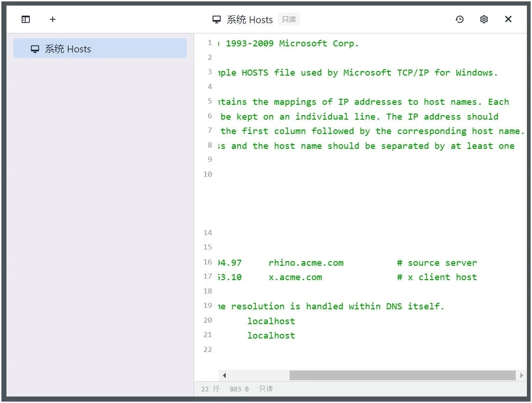
Task: Click the right arrow of horizontal scrollbar
Action: [x=521, y=375]
